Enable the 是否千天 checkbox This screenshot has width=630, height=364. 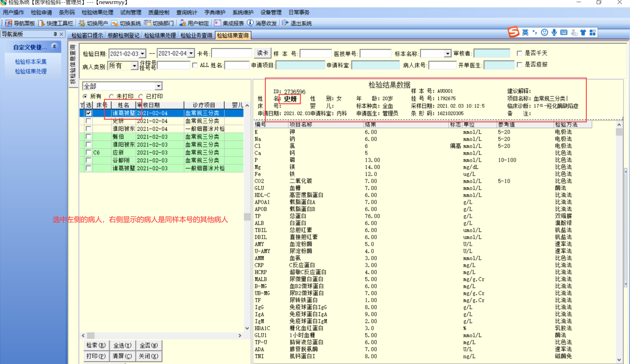(x=519, y=53)
